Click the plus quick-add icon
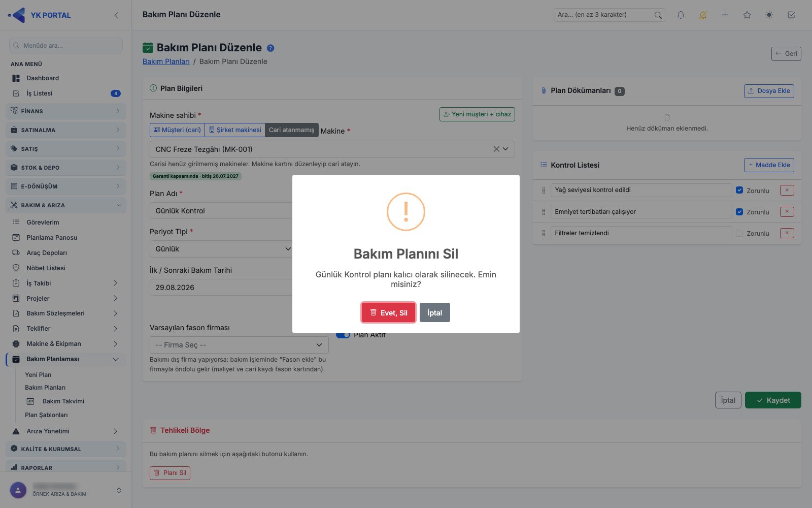This screenshot has width=812, height=508. (725, 15)
